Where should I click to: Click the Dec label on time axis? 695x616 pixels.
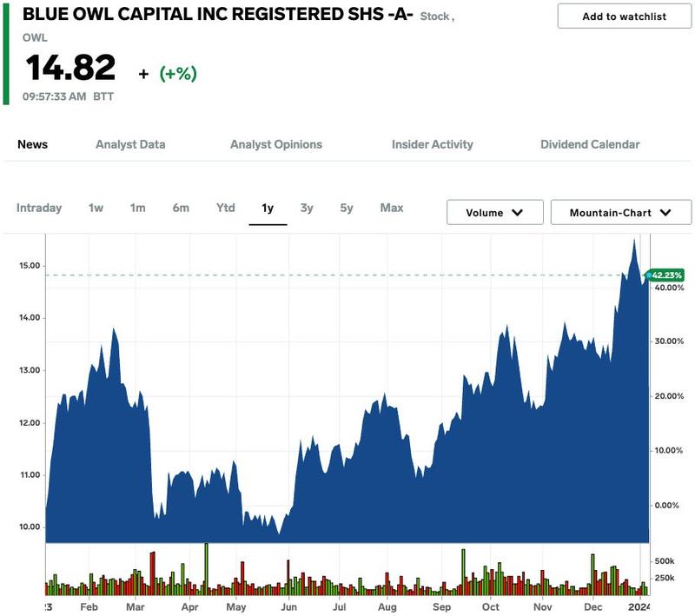593,606
